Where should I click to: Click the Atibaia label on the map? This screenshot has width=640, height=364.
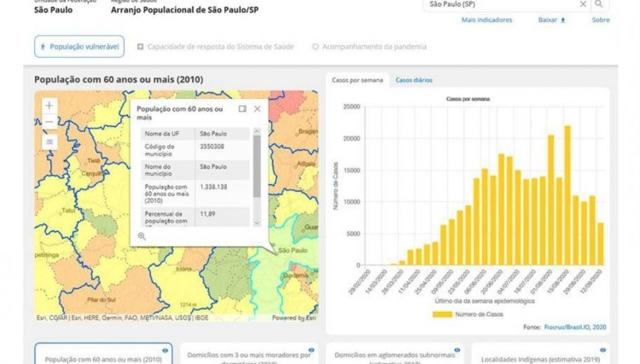click(x=305, y=164)
